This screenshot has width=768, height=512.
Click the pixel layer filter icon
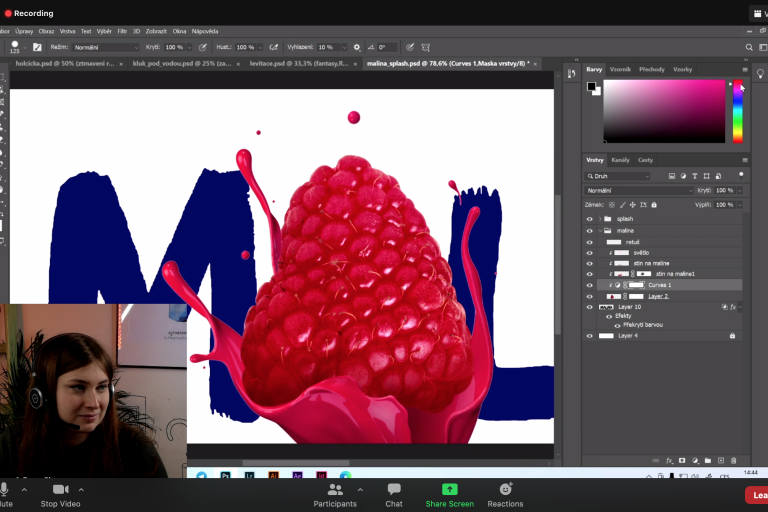pyautogui.click(x=670, y=176)
